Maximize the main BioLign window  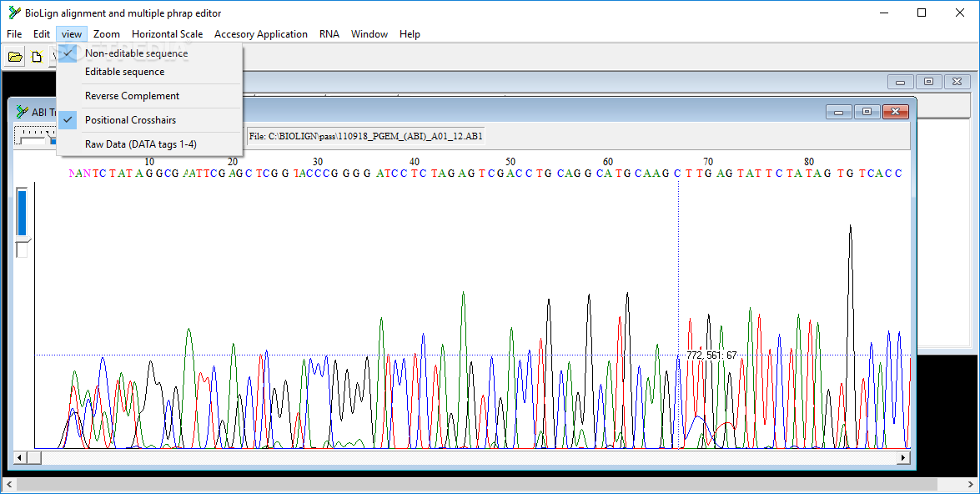click(922, 13)
